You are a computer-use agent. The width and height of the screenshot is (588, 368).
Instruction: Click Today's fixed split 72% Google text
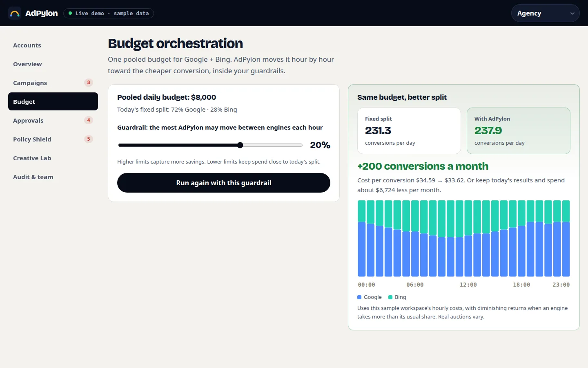tap(177, 110)
